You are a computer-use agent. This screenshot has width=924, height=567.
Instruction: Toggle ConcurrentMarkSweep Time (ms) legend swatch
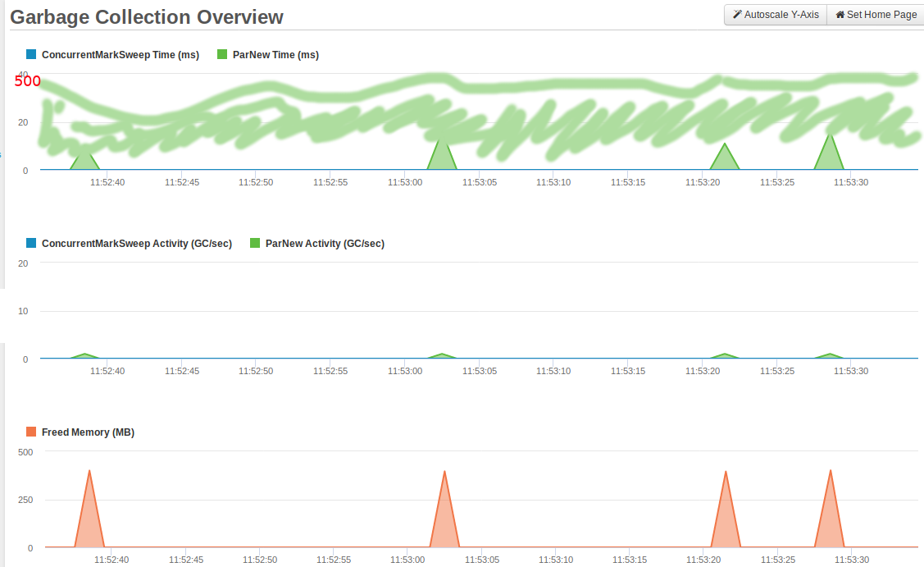[31, 54]
